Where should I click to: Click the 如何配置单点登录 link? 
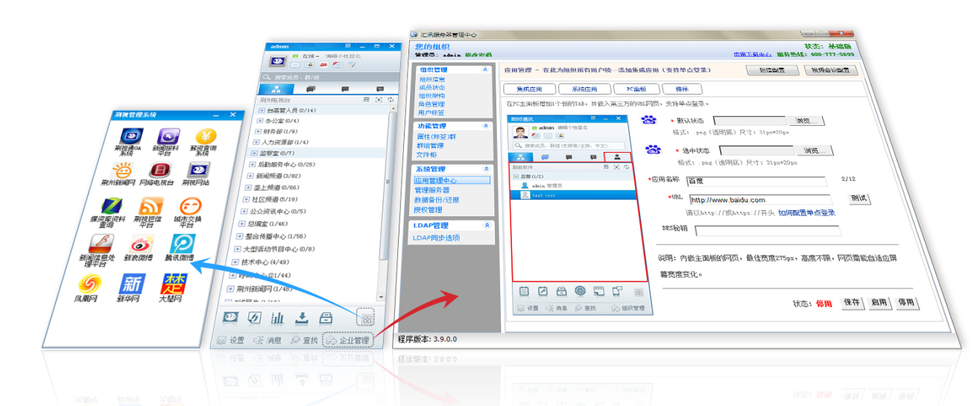coord(806,213)
